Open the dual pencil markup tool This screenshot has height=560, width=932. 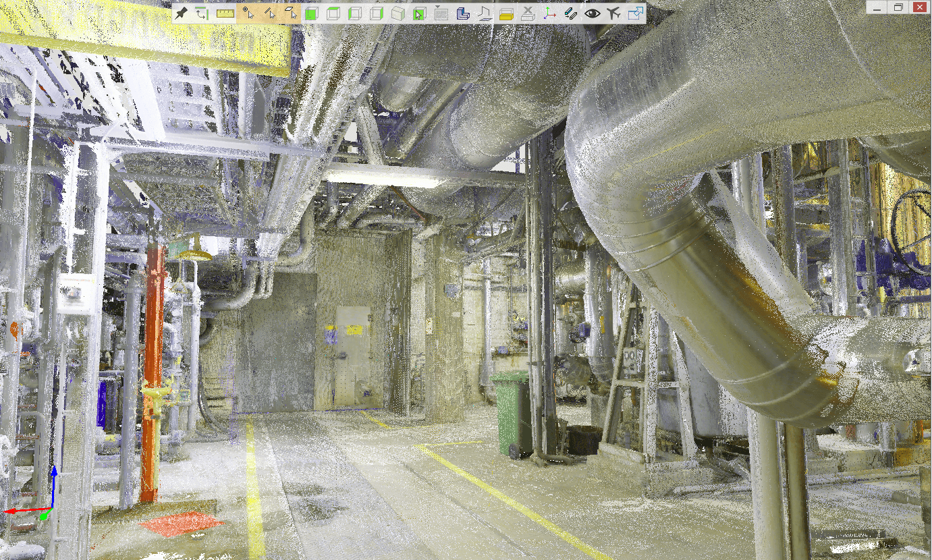571,11
